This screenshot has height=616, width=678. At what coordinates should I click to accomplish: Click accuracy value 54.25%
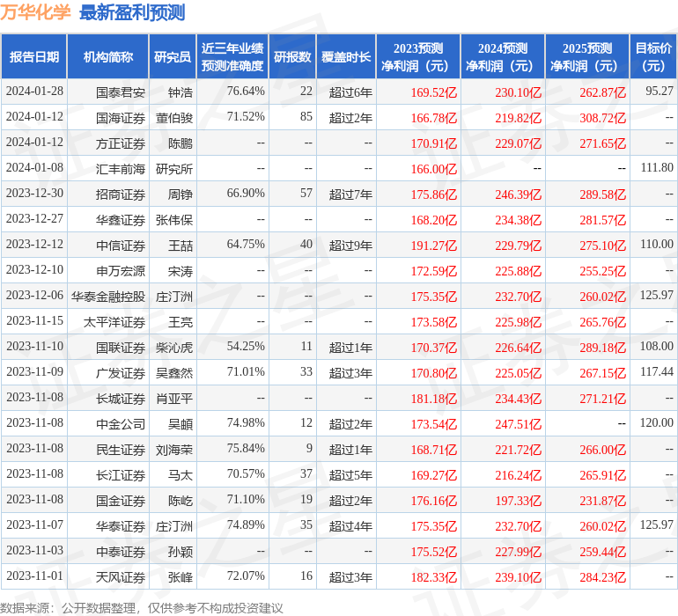point(246,346)
